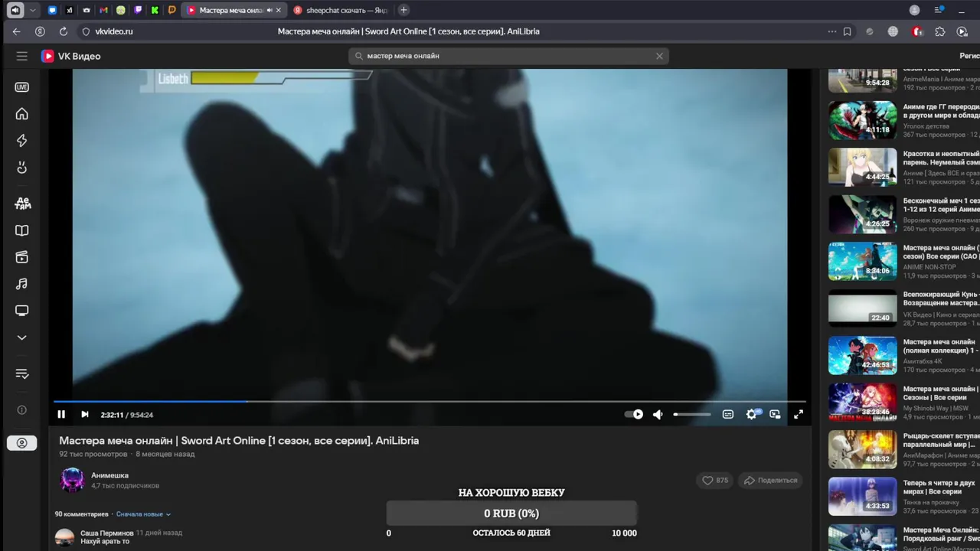Pause the video with the pause button
This screenshot has width=980, height=551.
[x=61, y=415]
